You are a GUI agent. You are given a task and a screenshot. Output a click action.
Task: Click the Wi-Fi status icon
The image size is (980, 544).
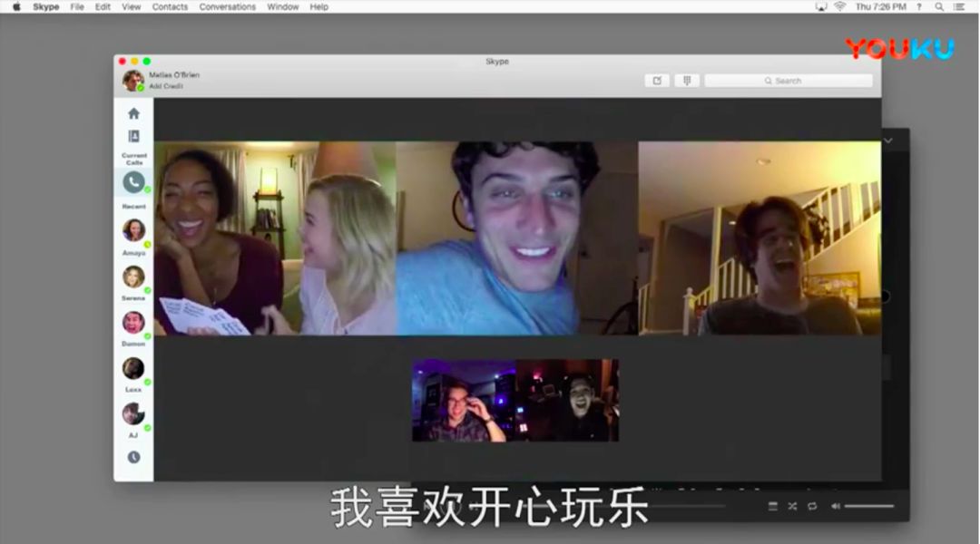[x=839, y=7]
